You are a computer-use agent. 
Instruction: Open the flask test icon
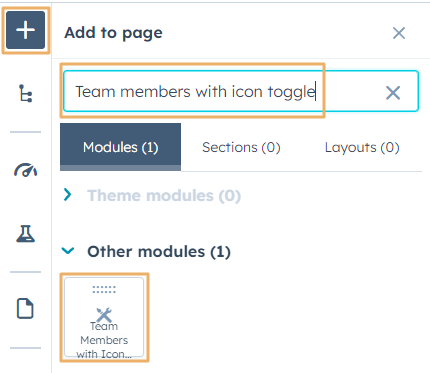pos(25,233)
